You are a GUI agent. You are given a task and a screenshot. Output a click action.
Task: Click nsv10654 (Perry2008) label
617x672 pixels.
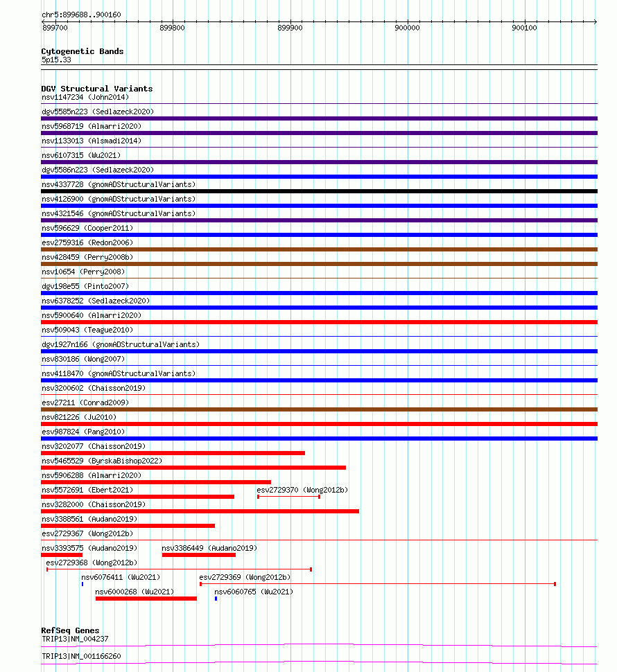pos(83,272)
